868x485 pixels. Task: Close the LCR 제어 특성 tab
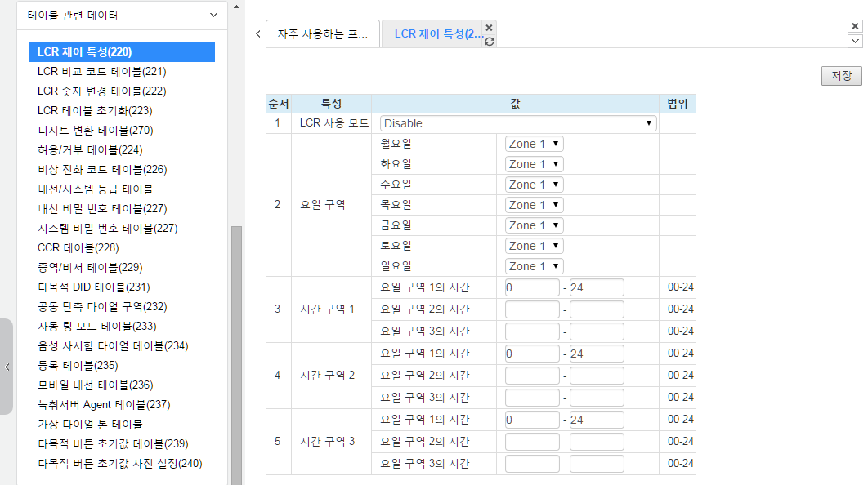pos(489,28)
